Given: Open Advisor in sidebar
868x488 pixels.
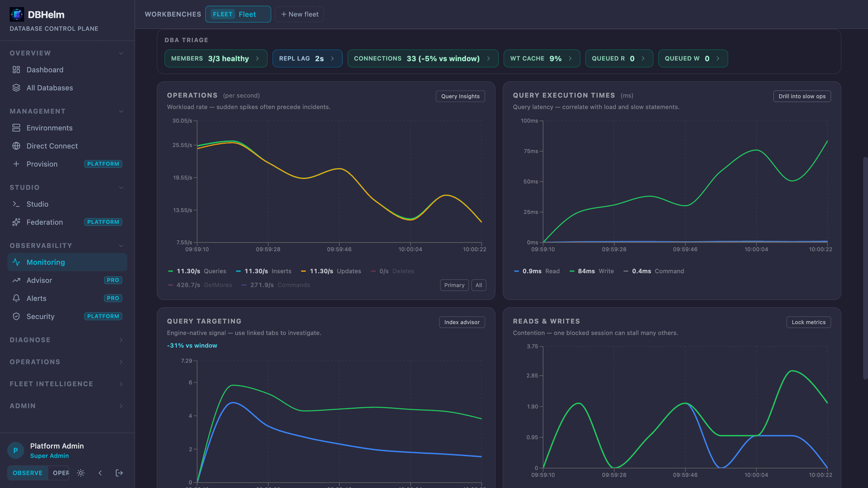Looking at the screenshot, I should tap(67, 280).
